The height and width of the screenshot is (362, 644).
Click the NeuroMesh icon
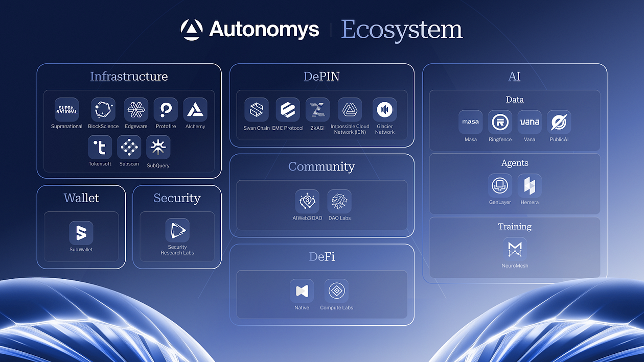(515, 249)
